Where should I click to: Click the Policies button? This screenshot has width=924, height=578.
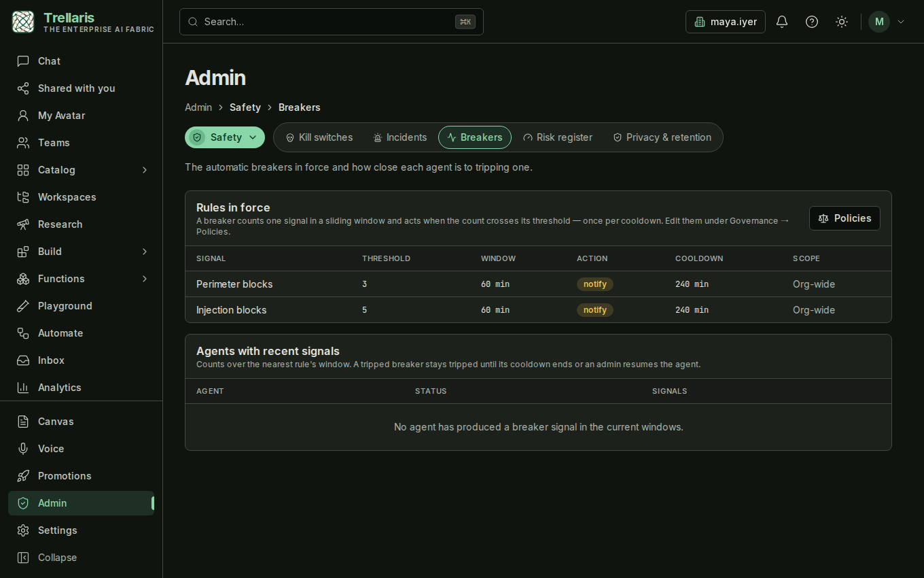[845, 218]
